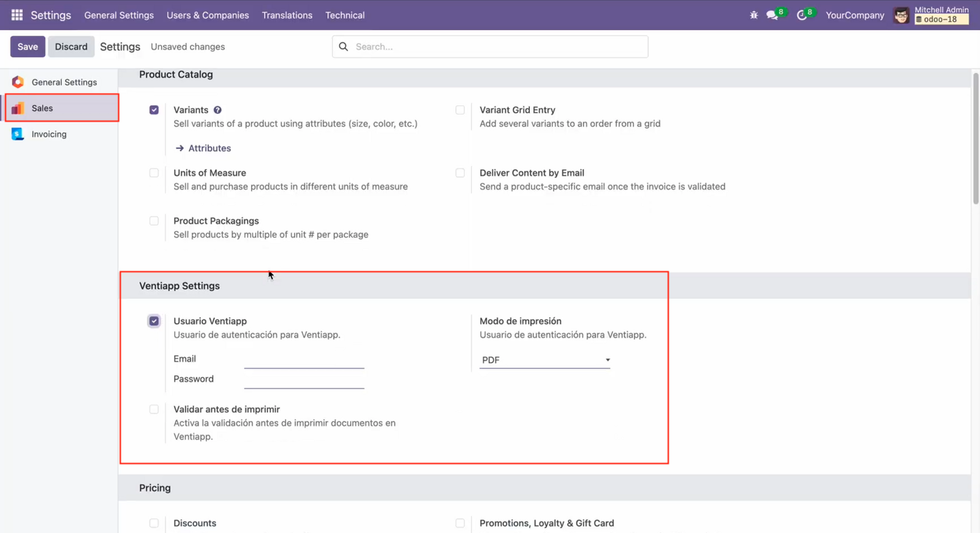Click the Sales sidebar bar-chart icon
Viewport: 980px width, 533px height.
18,108
